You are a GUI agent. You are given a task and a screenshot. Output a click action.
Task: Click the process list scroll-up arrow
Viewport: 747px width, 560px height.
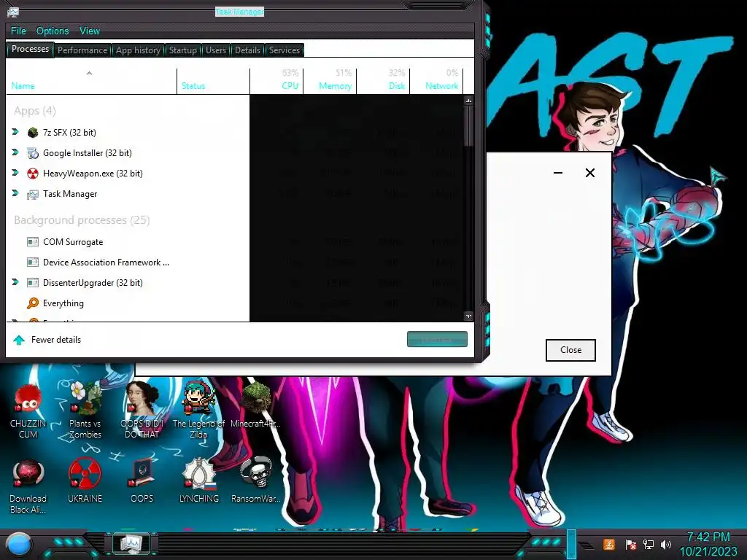coord(468,101)
